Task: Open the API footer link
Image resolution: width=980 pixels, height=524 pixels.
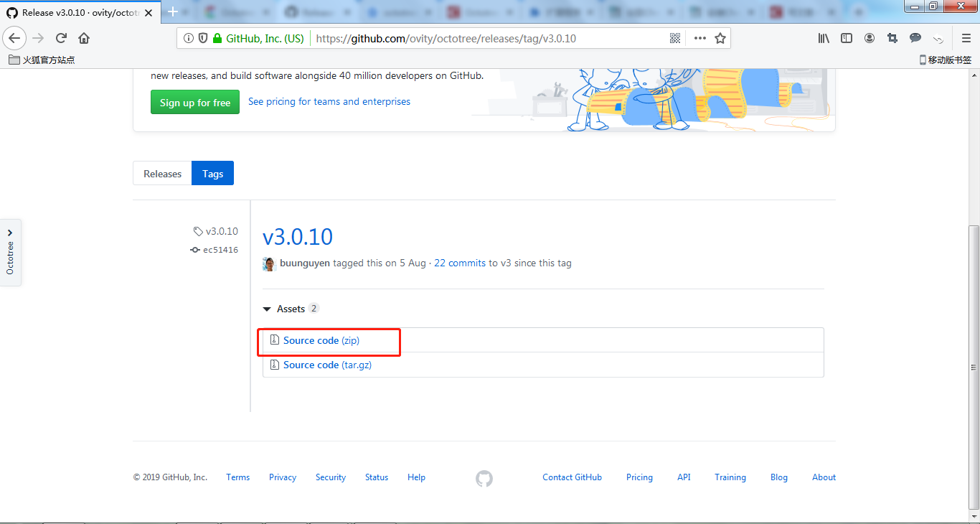Action: pos(684,477)
